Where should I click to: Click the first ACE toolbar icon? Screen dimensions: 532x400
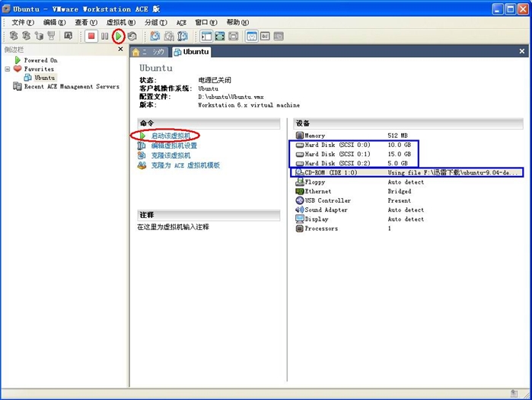[13, 36]
